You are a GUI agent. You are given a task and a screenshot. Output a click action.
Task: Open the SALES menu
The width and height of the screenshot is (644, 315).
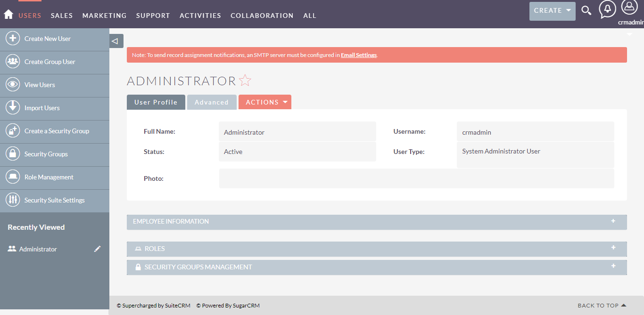click(62, 16)
